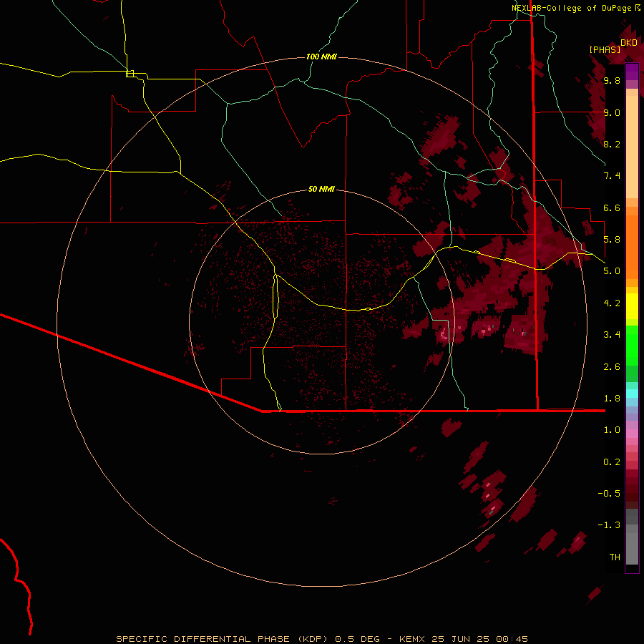This screenshot has width=644, height=644.
Task: Click the 5.0 scale value
Action: tap(612, 271)
